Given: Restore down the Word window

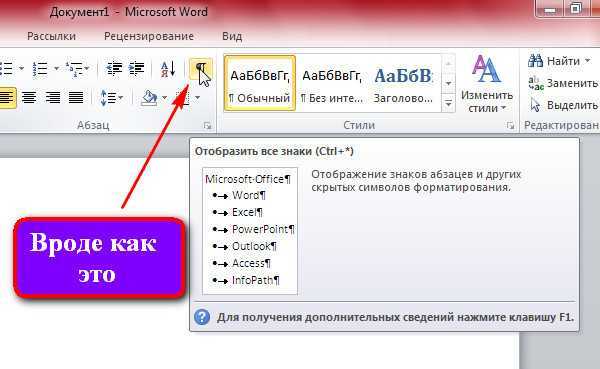Looking at the screenshot, I should pos(576,8).
